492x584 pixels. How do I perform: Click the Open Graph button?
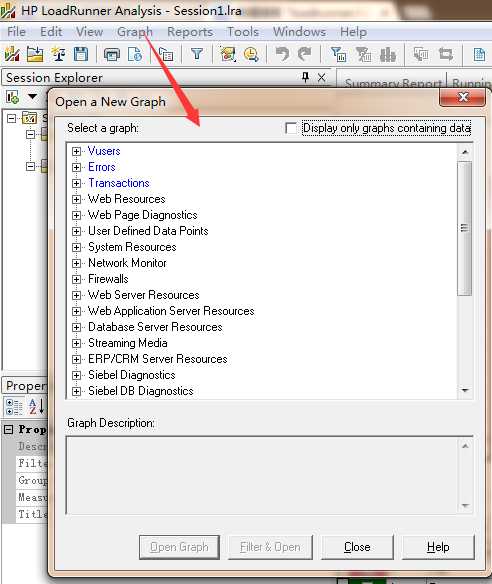pyautogui.click(x=179, y=547)
